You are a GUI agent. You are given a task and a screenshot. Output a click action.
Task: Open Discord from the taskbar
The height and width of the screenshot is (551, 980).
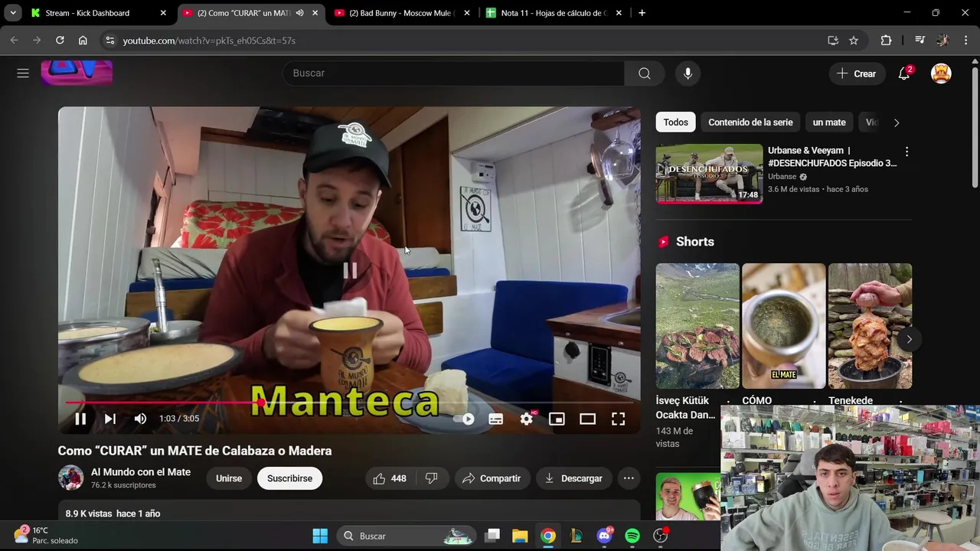[x=604, y=536]
